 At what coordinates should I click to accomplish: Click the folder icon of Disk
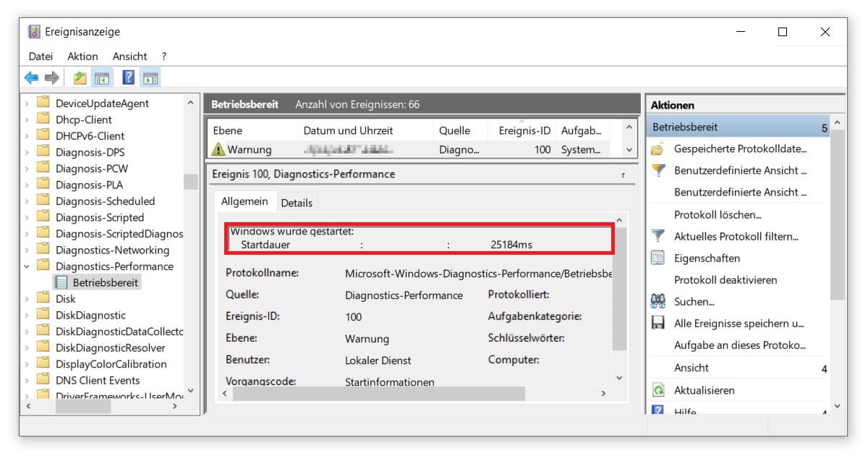click(x=43, y=298)
